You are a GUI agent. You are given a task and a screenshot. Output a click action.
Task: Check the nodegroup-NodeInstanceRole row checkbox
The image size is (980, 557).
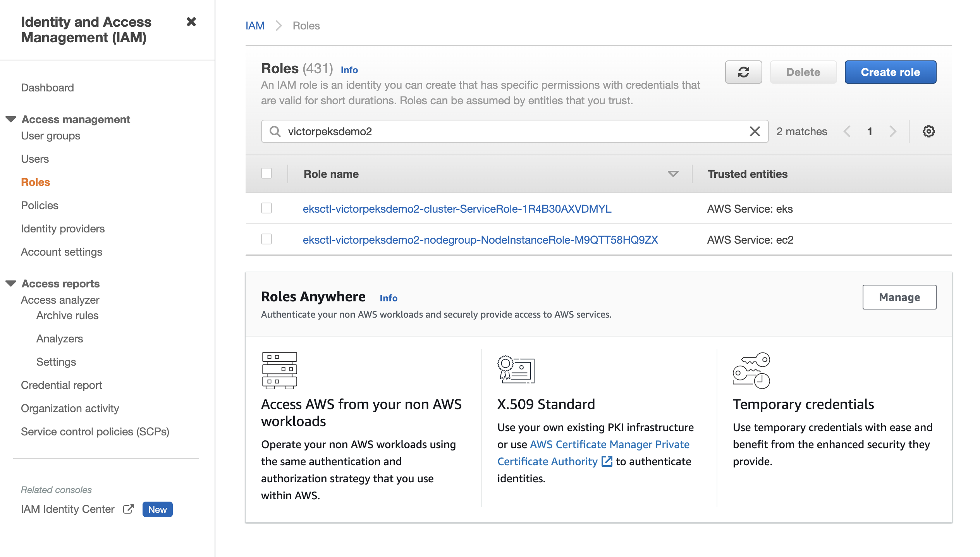point(266,239)
